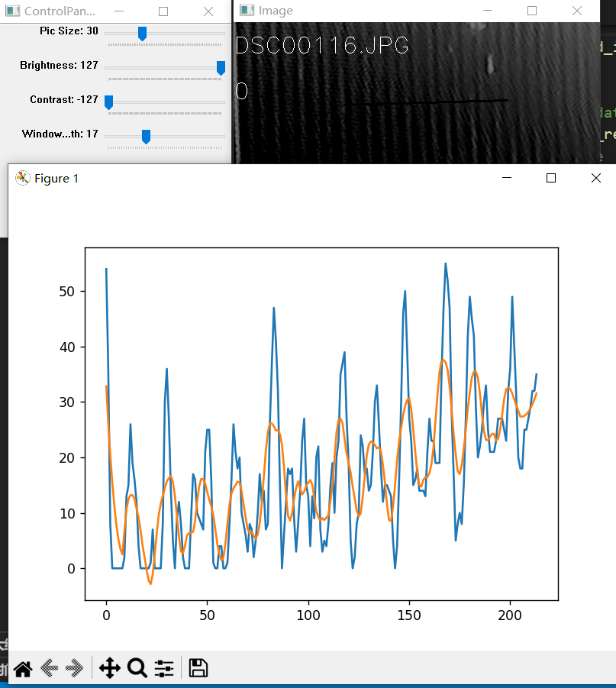Maximize the ControlPanel window
This screenshot has width=616, height=688.
click(163, 11)
